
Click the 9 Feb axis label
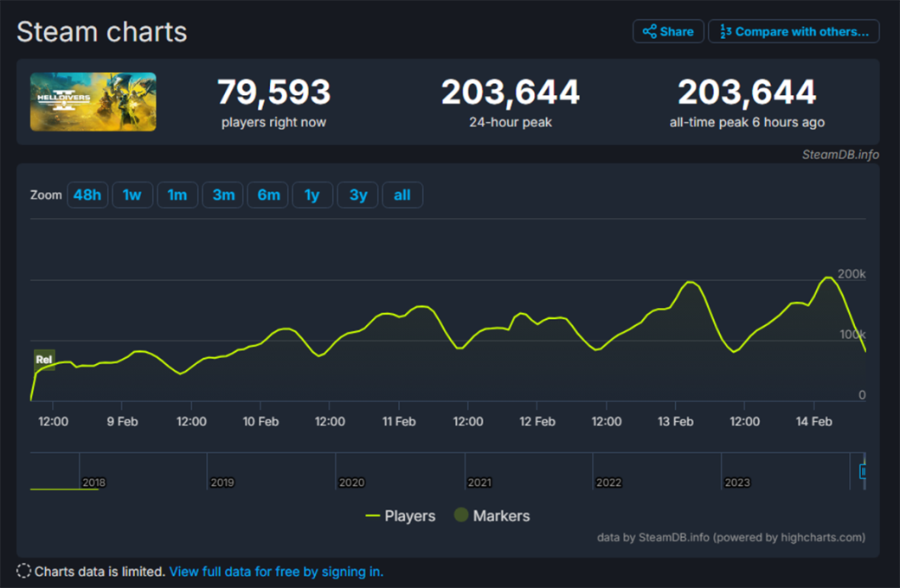click(122, 422)
